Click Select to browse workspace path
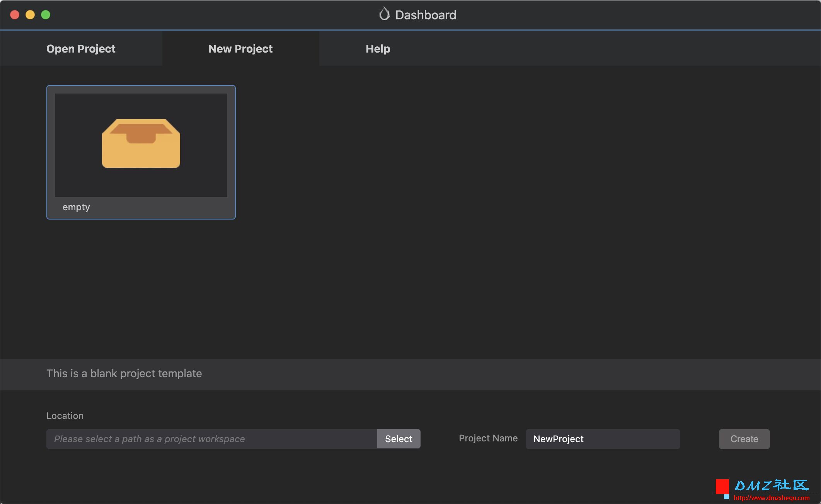The height and width of the screenshot is (504, 821). (x=399, y=439)
